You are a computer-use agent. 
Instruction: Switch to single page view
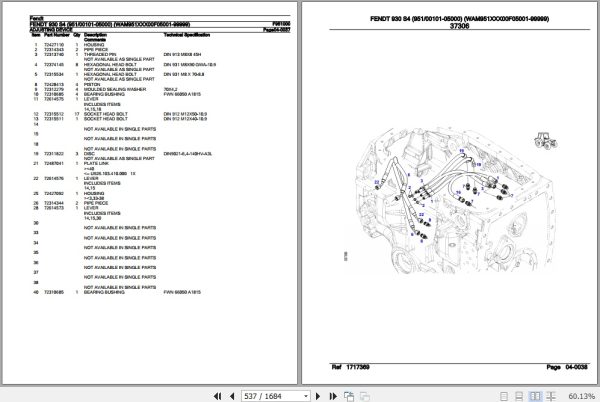pyautogui.click(x=504, y=396)
